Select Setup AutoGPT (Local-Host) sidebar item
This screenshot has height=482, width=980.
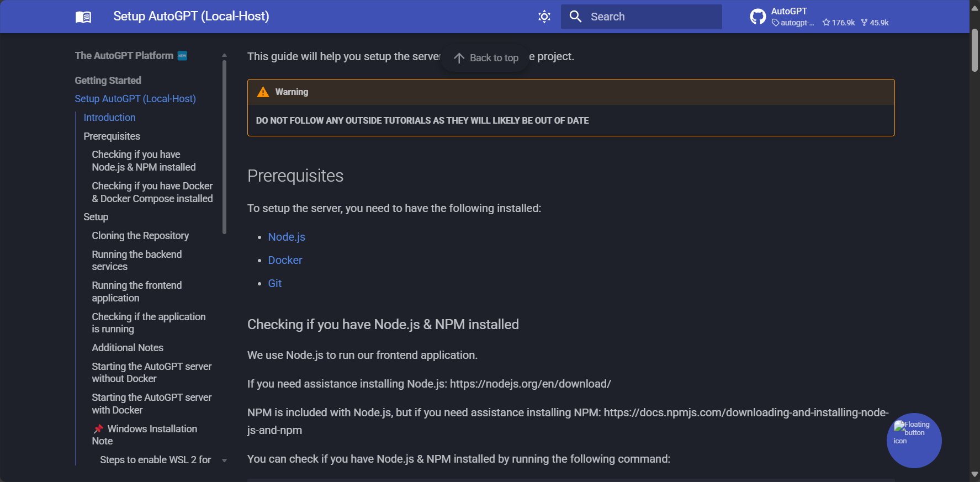pos(135,99)
